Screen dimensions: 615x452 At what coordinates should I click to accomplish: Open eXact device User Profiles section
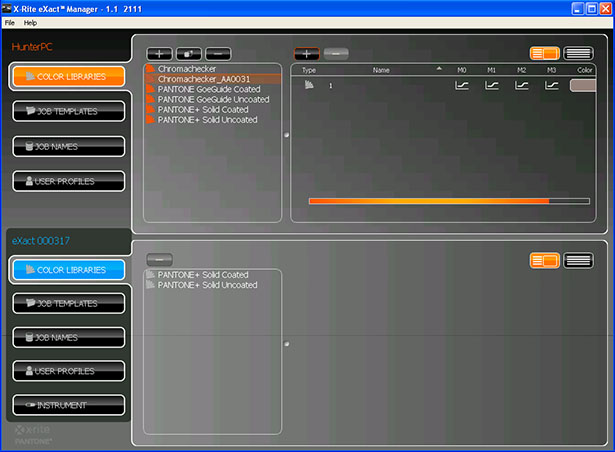(69, 371)
